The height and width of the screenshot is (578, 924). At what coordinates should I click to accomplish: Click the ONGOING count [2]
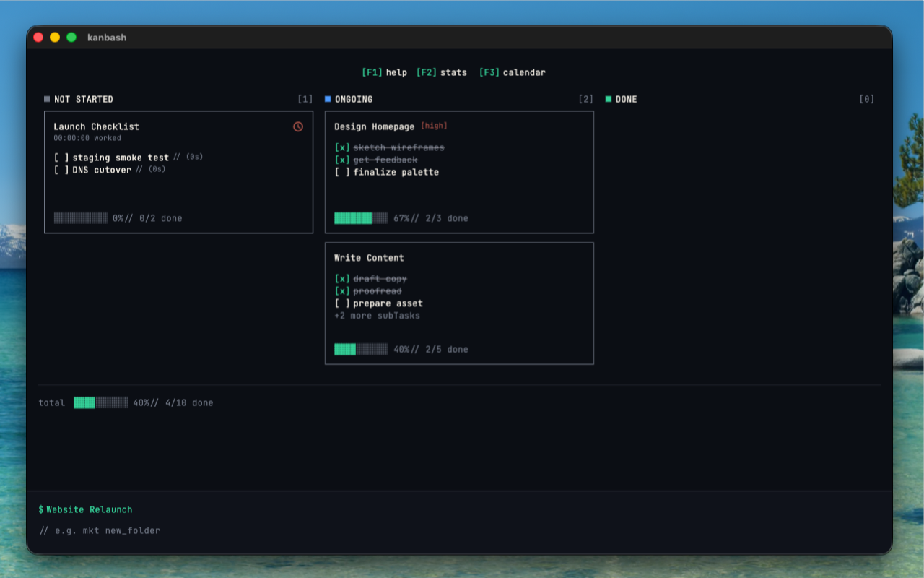(x=586, y=99)
